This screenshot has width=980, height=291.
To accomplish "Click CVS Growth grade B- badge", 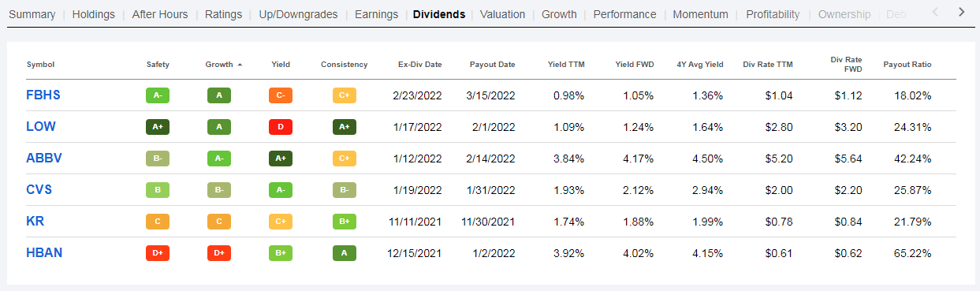I will (219, 190).
